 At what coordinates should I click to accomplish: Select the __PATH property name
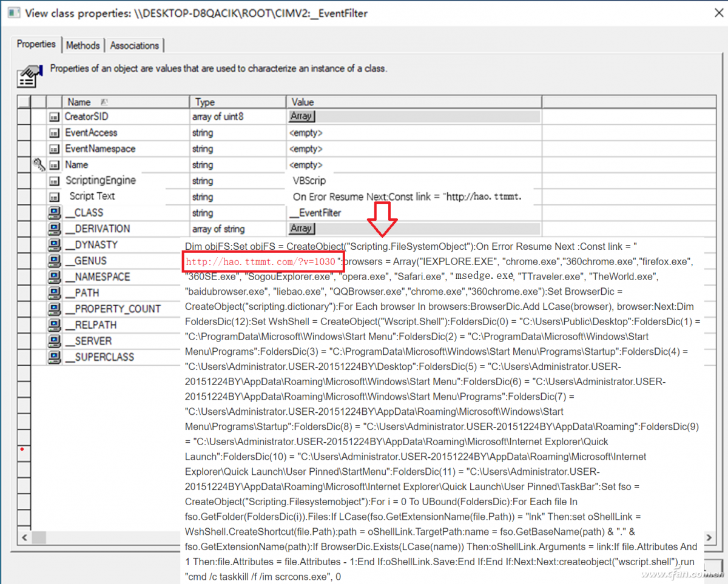[83, 293]
